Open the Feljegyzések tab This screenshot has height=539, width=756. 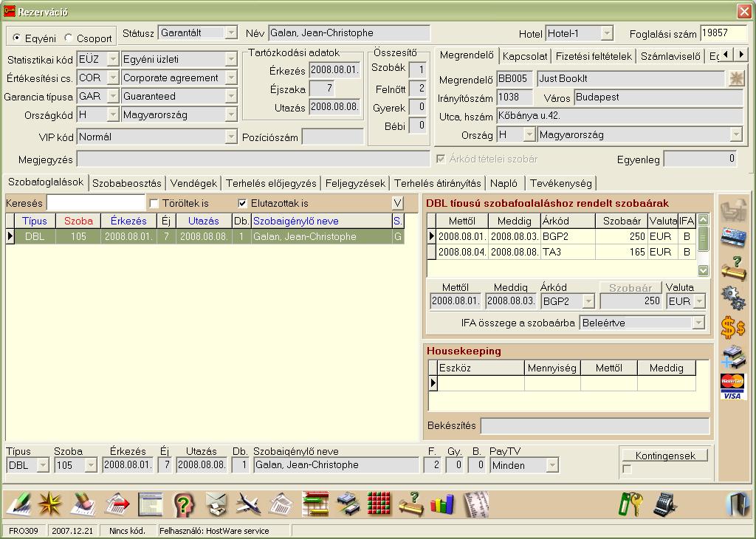pos(355,183)
